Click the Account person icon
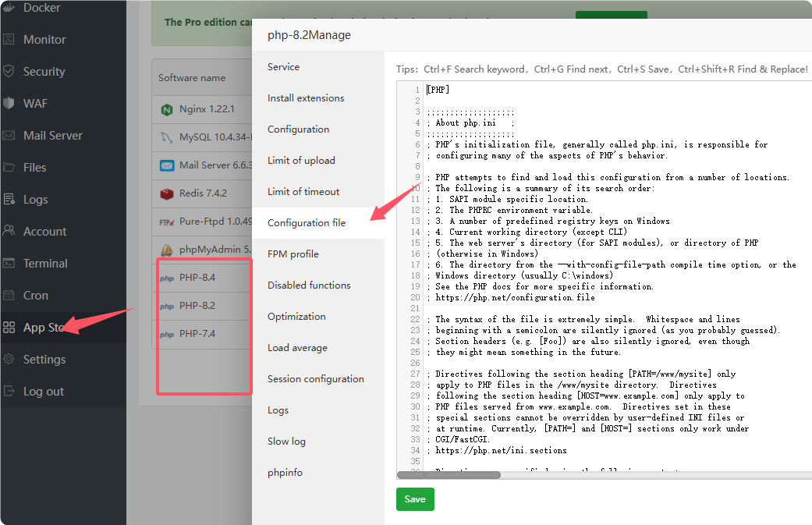Viewport: 812px width, 525px height. coord(9,231)
